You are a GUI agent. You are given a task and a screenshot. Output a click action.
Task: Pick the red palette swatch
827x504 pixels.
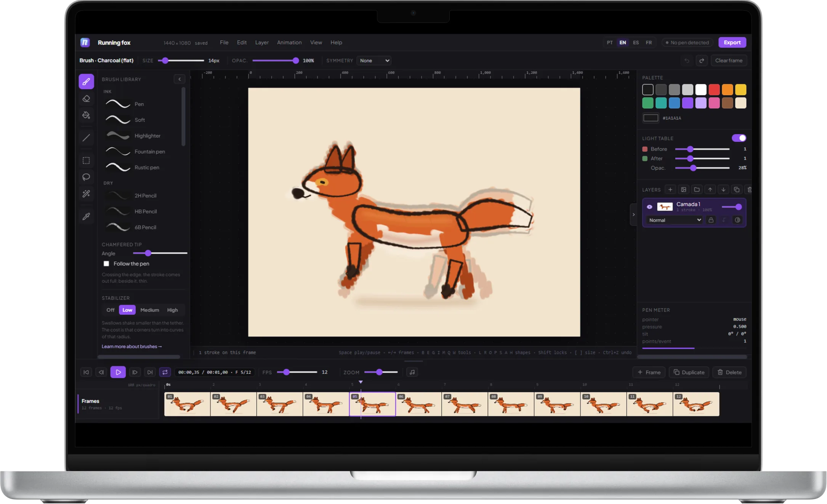click(714, 90)
